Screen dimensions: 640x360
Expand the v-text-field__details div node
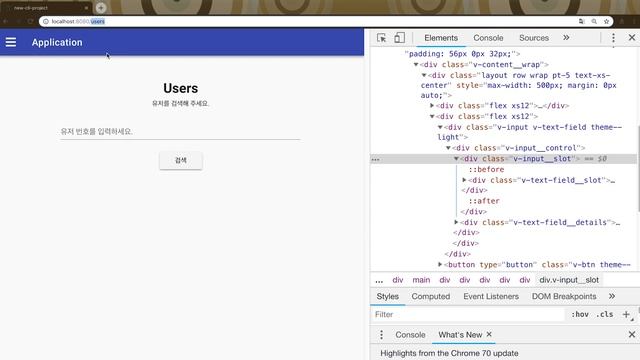pos(456,222)
